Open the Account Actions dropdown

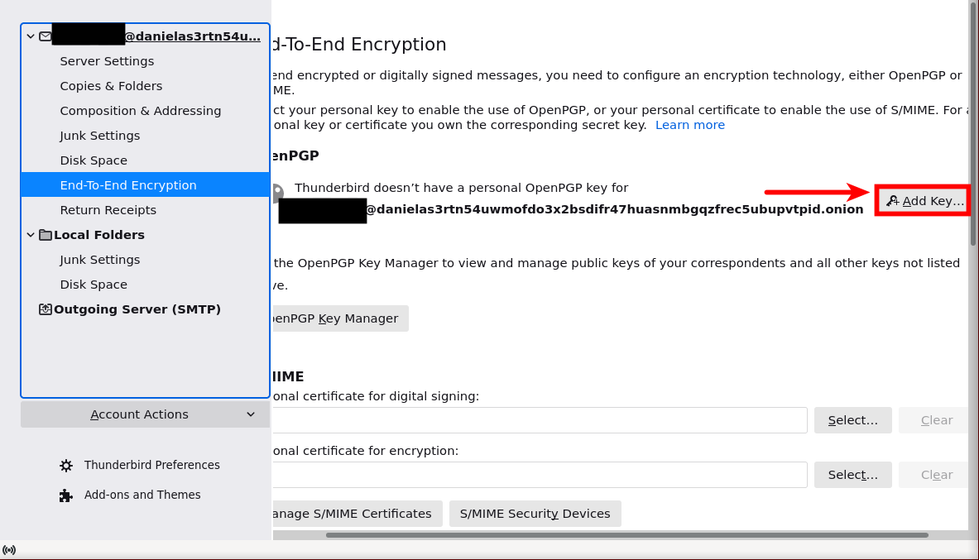click(145, 414)
